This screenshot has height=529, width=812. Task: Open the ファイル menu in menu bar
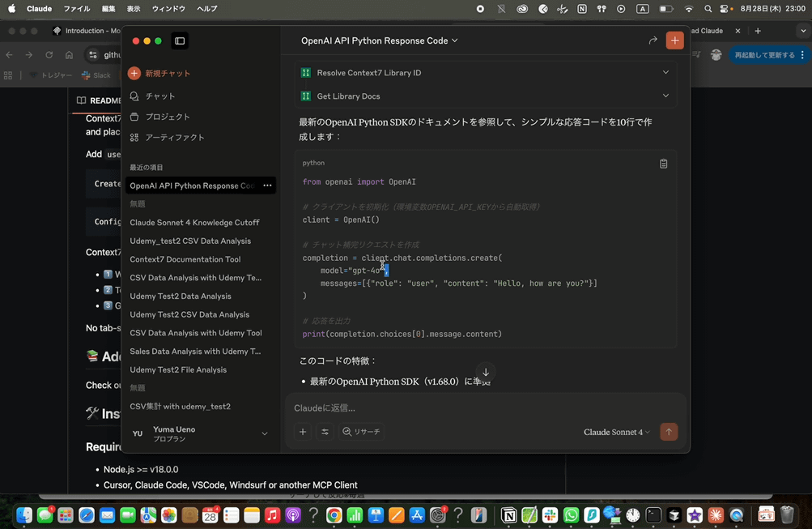(77, 8)
